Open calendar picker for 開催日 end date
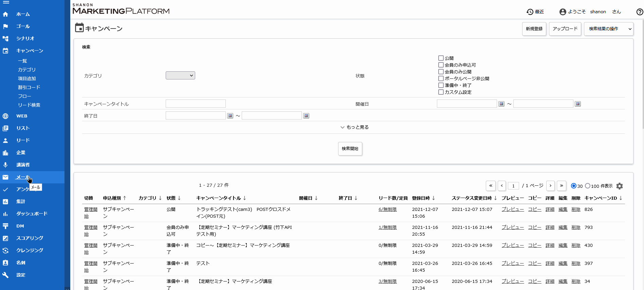The height and width of the screenshot is (290, 644). [578, 104]
